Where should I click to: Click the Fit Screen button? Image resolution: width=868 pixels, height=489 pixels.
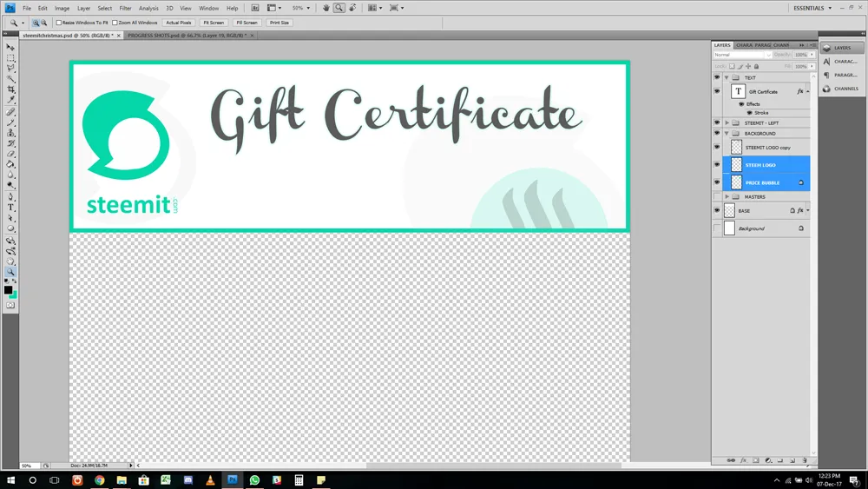click(214, 23)
